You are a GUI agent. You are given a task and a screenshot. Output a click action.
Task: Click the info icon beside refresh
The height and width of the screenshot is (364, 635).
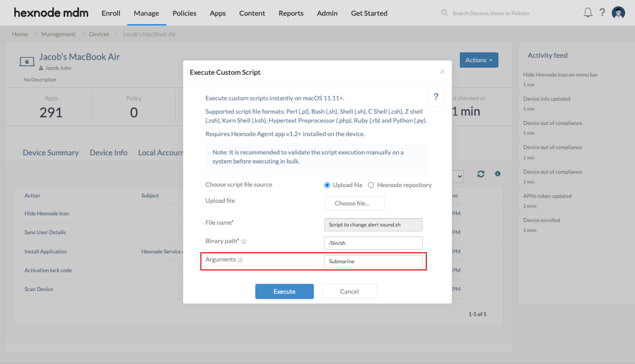tap(498, 174)
